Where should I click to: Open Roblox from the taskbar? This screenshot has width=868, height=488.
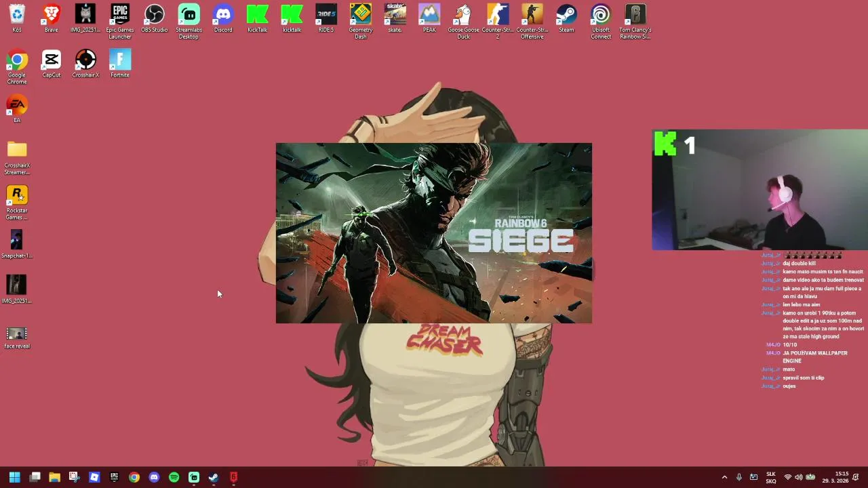(94, 477)
